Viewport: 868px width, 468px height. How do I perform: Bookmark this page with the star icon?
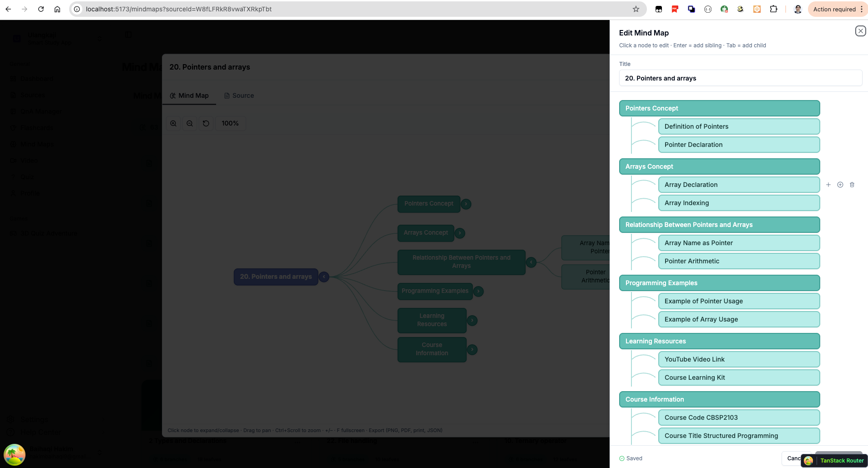pyautogui.click(x=636, y=9)
